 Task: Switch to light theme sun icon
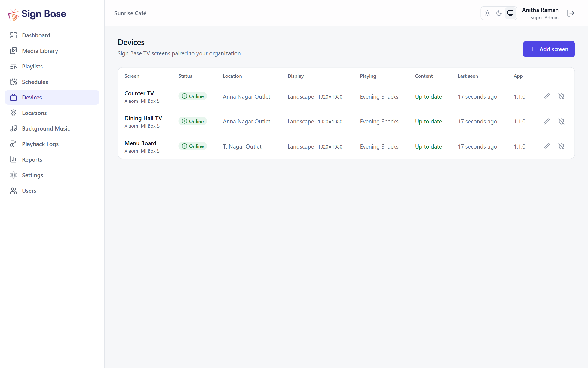(x=488, y=13)
